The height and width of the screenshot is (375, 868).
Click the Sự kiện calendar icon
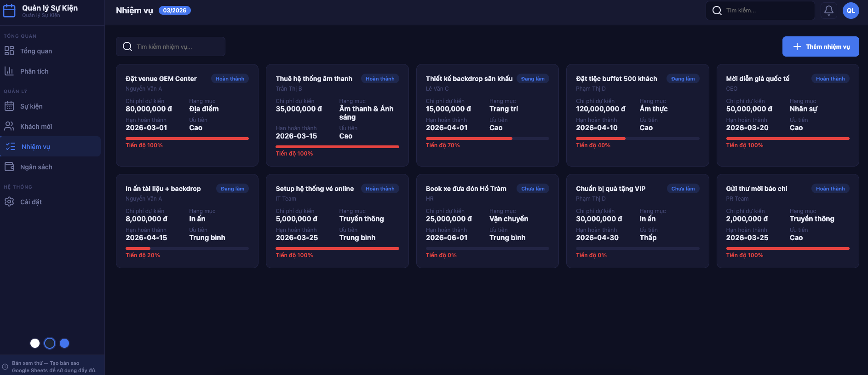click(9, 106)
